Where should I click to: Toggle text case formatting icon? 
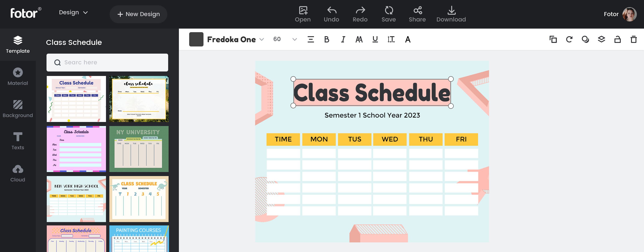358,39
